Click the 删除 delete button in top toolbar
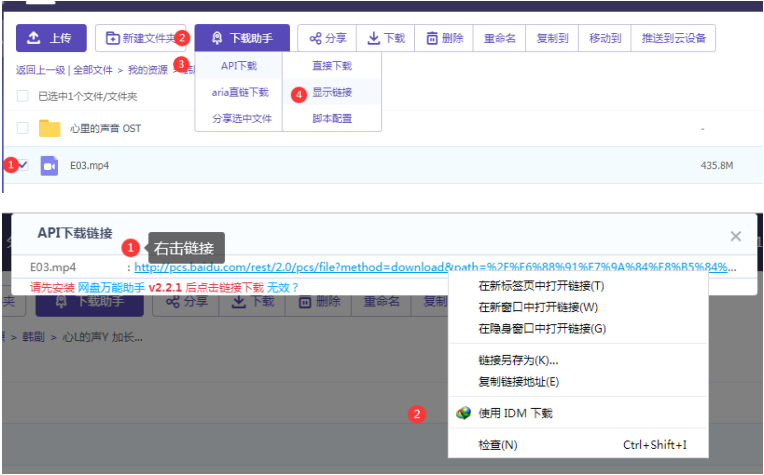This screenshot has width=764, height=475. [x=444, y=38]
